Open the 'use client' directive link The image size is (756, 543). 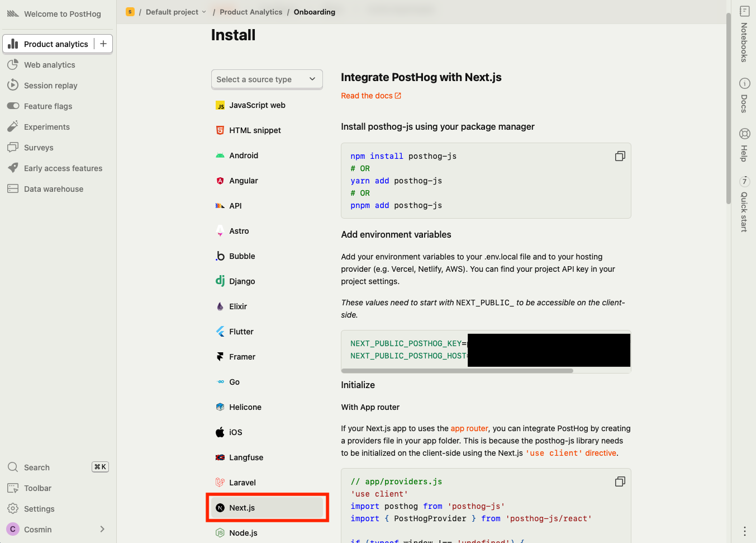(x=571, y=453)
